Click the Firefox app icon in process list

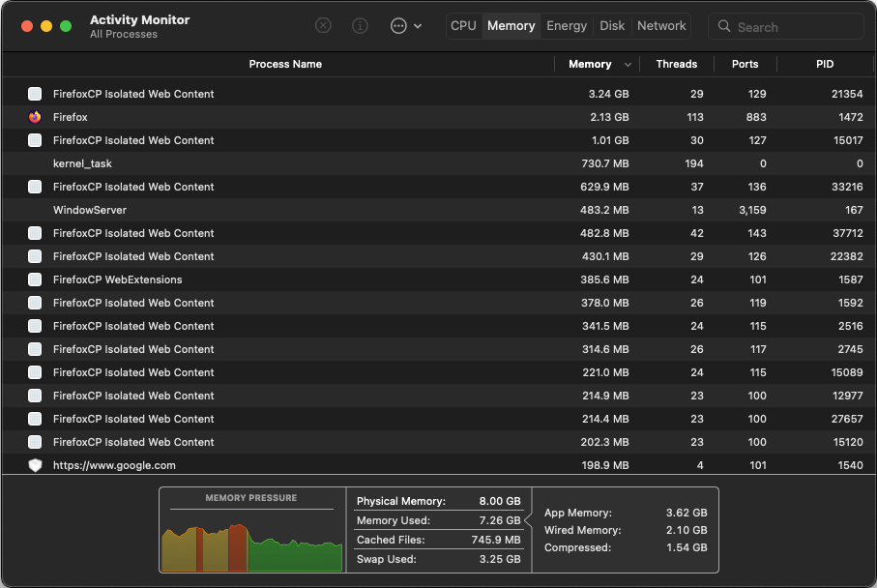tap(35, 117)
